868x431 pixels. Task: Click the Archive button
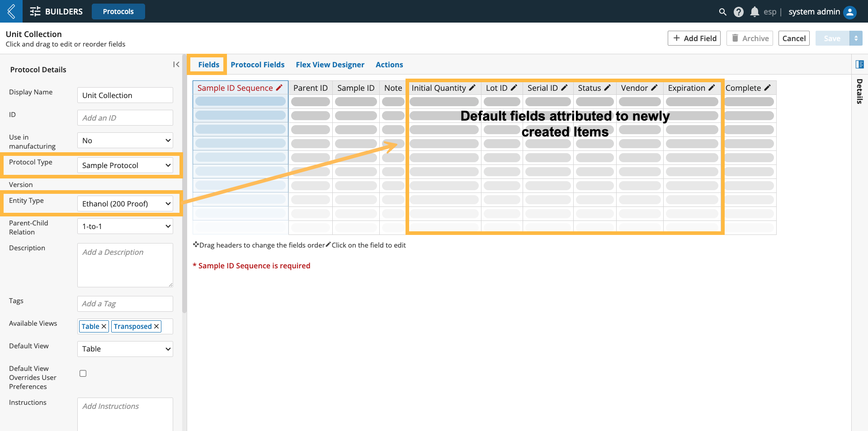click(x=750, y=38)
